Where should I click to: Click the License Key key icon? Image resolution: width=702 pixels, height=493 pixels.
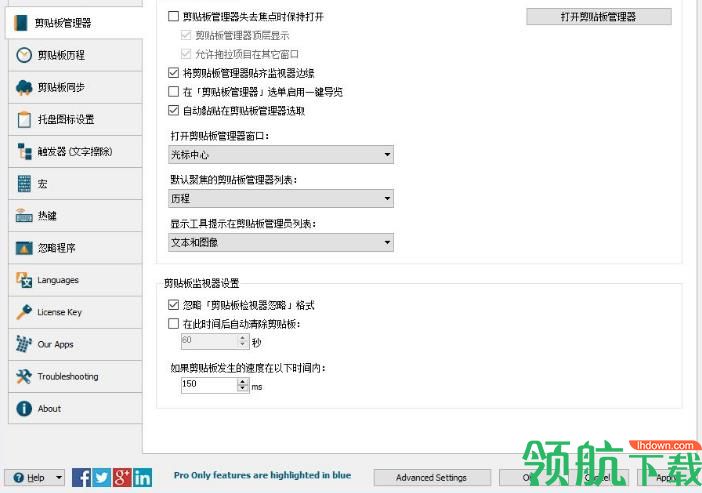coord(24,312)
